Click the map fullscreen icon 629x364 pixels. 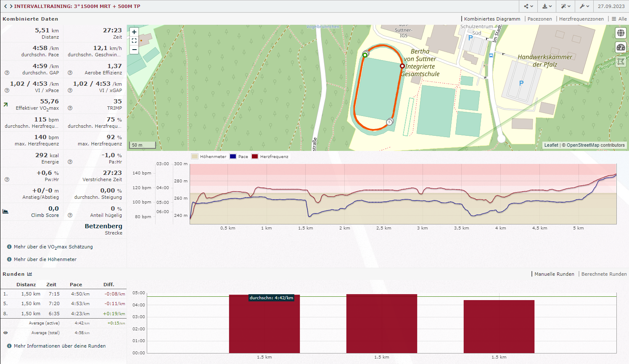(134, 41)
